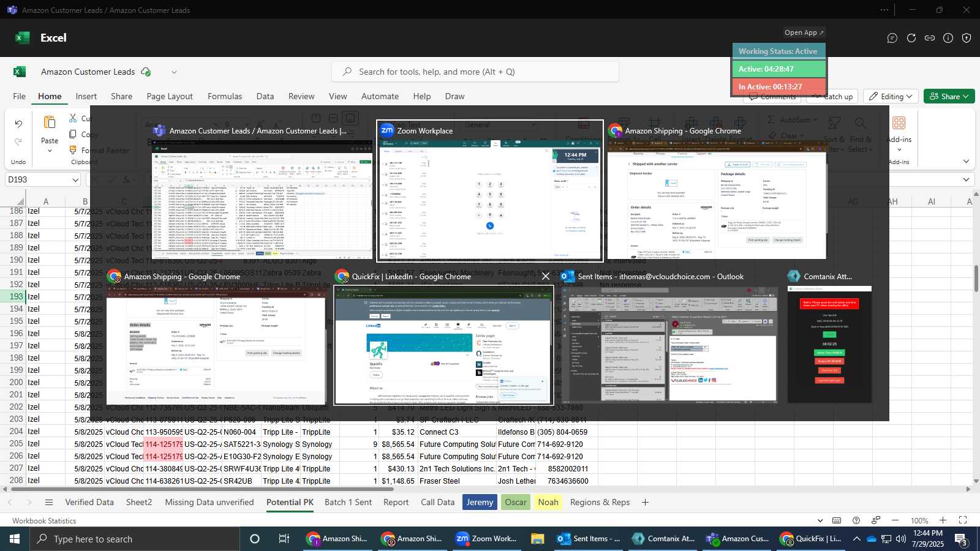
Task: Open the Regions & Reps sheet
Action: pyautogui.click(x=600, y=502)
